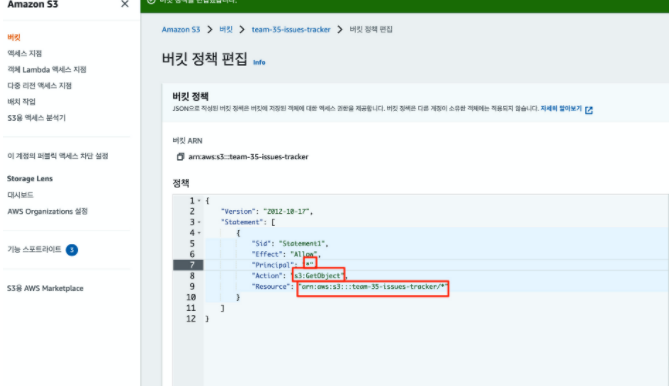Open 버킷 in the sidebar
Image resolution: width=669 pixels, height=388 pixels.
point(14,38)
